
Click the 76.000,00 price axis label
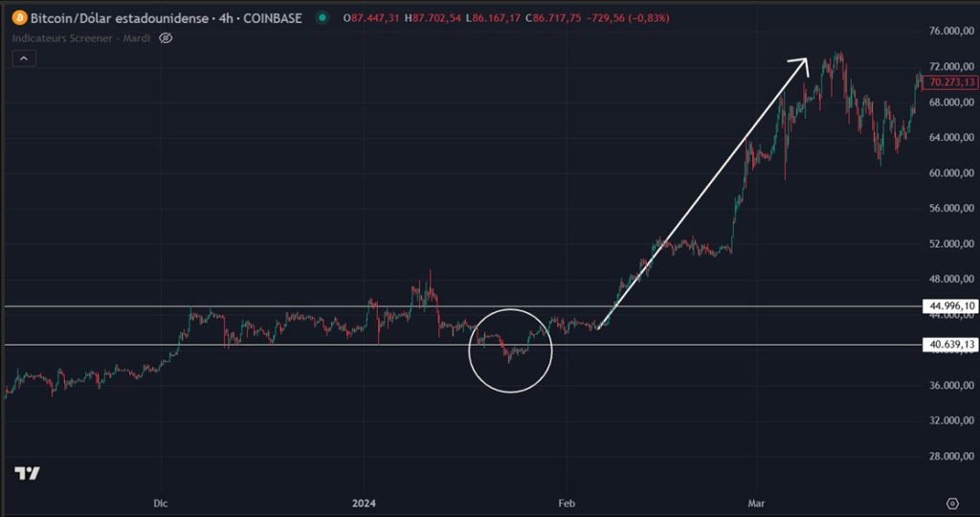(951, 31)
